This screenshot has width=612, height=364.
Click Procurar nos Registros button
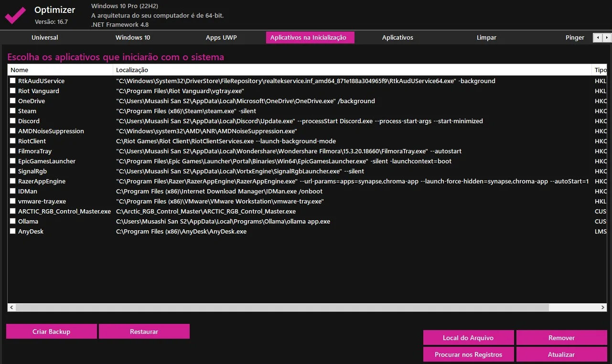click(468, 354)
